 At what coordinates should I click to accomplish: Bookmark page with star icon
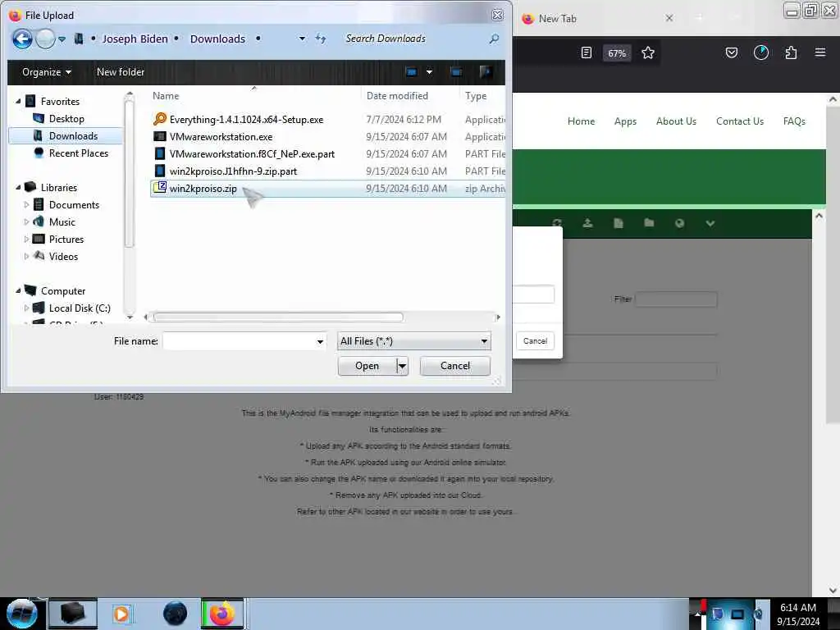(x=648, y=52)
